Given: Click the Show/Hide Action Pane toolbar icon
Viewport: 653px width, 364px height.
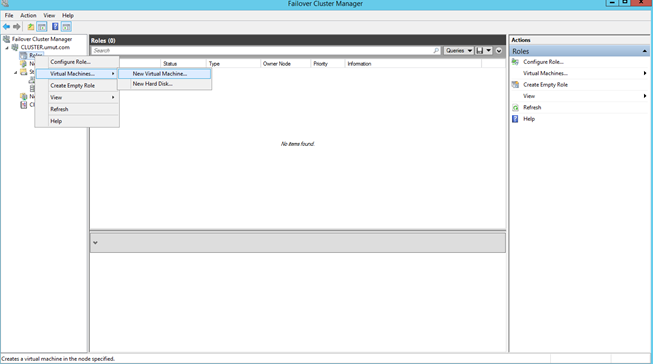Looking at the screenshot, I should click(66, 27).
